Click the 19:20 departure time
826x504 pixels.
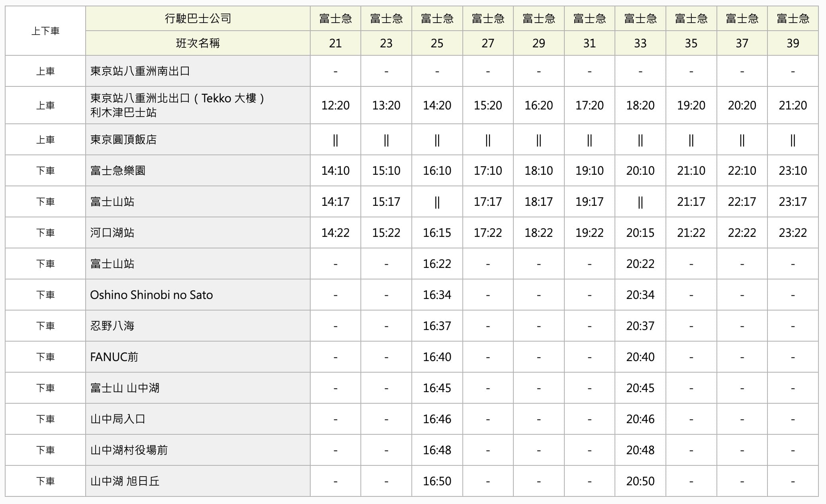click(x=691, y=105)
